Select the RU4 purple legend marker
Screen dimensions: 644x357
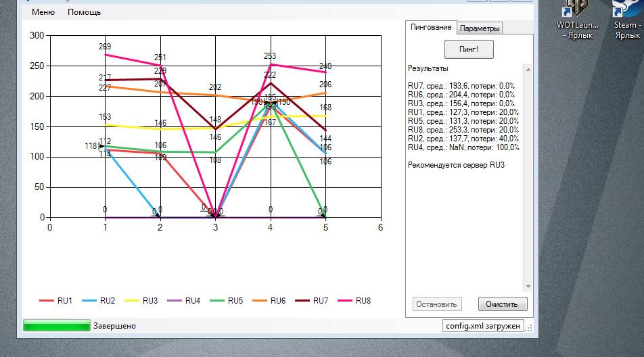(x=175, y=301)
